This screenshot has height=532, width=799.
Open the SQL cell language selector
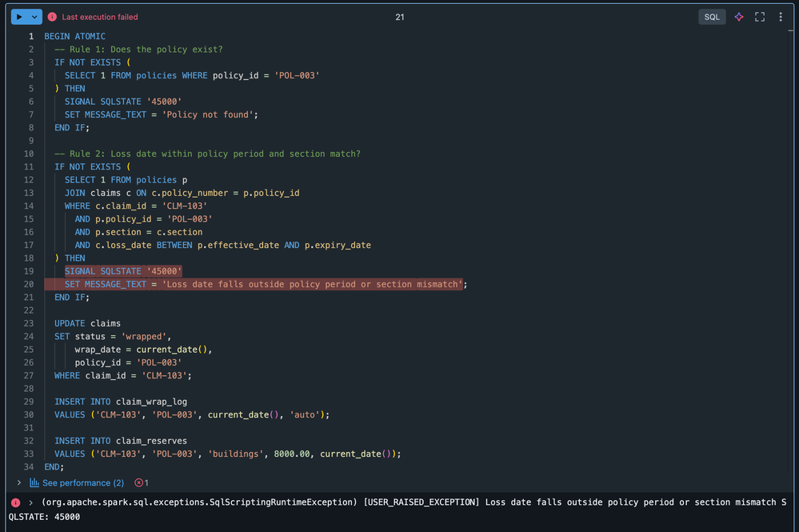point(712,17)
